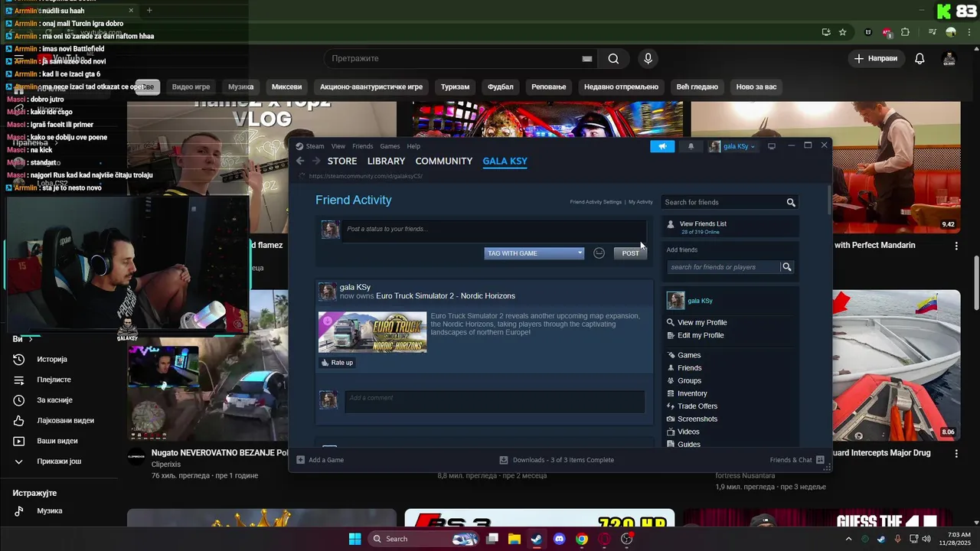This screenshot has width=980, height=551.
Task: Switch Steam to Big Picture mode icon
Action: click(772, 146)
